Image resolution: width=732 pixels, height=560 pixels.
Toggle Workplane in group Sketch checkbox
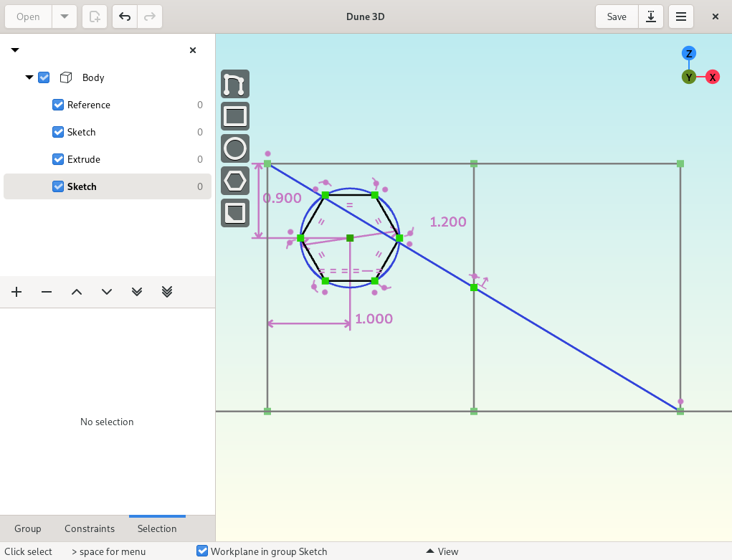202,551
